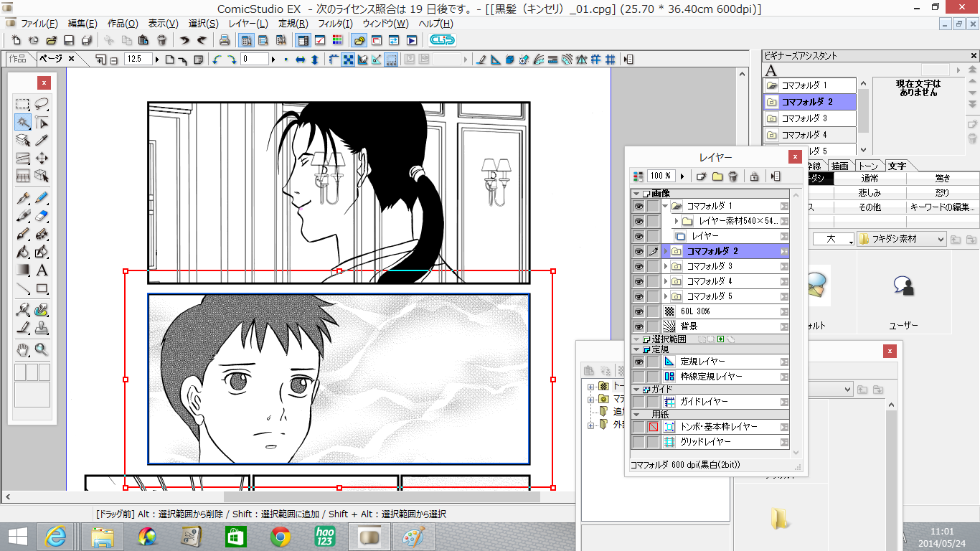Screen dimensions: 980x551
Task: Click trash icon in Layer panel
Action: (732, 176)
